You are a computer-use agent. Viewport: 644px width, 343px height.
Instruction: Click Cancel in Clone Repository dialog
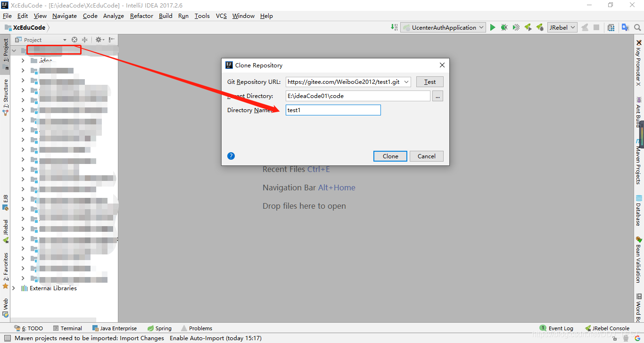click(427, 156)
